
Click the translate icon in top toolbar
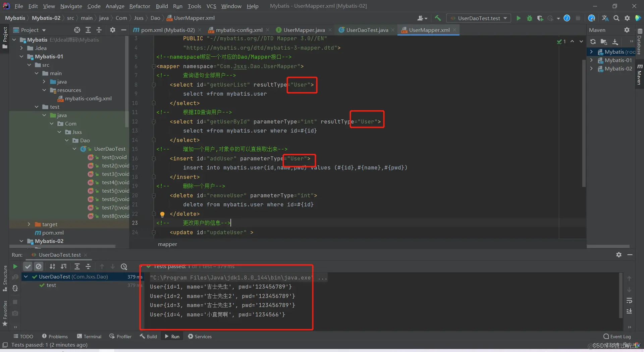coord(605,18)
